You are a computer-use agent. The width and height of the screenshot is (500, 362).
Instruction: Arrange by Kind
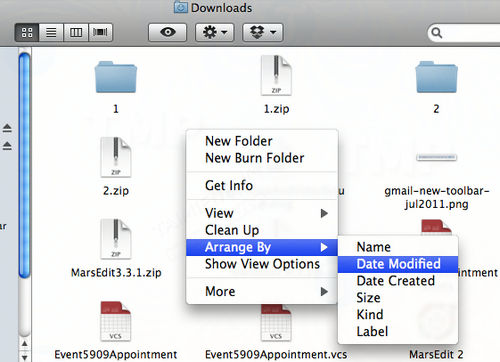tap(398, 315)
